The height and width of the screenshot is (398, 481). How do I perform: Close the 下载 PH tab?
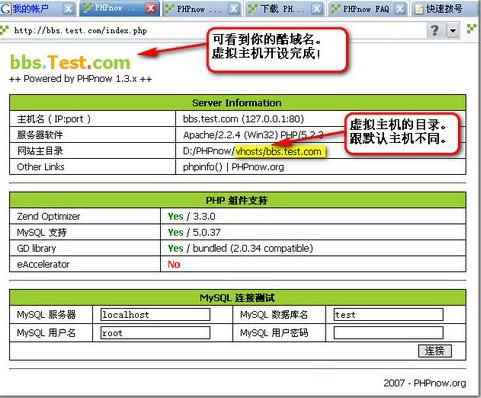click(317, 9)
